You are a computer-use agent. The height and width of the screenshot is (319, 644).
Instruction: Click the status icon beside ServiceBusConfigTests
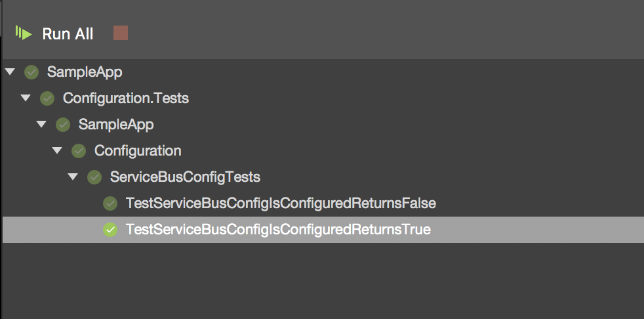(x=94, y=177)
